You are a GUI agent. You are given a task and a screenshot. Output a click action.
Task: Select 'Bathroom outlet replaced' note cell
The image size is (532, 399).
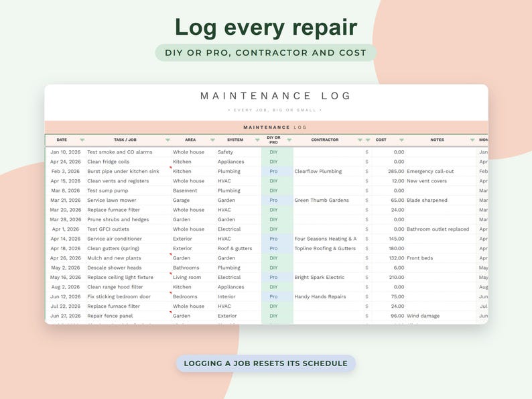click(441, 229)
